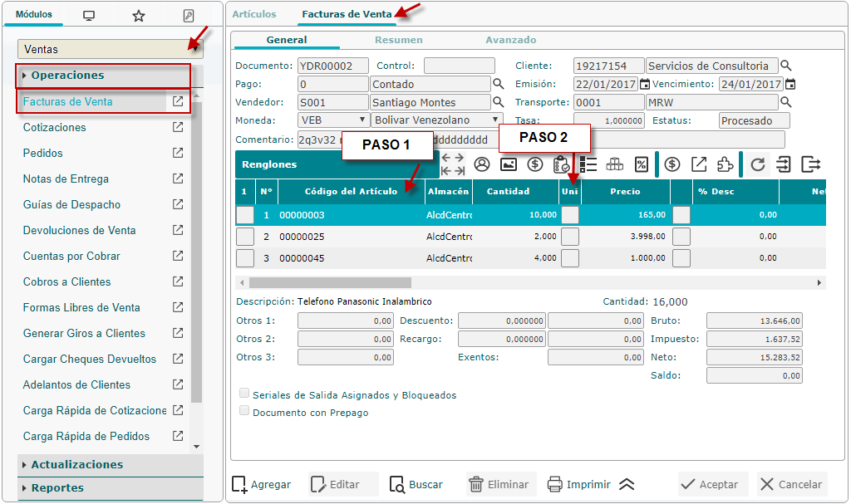
Task: Click the favorites star icon tab
Action: pyautogui.click(x=139, y=16)
